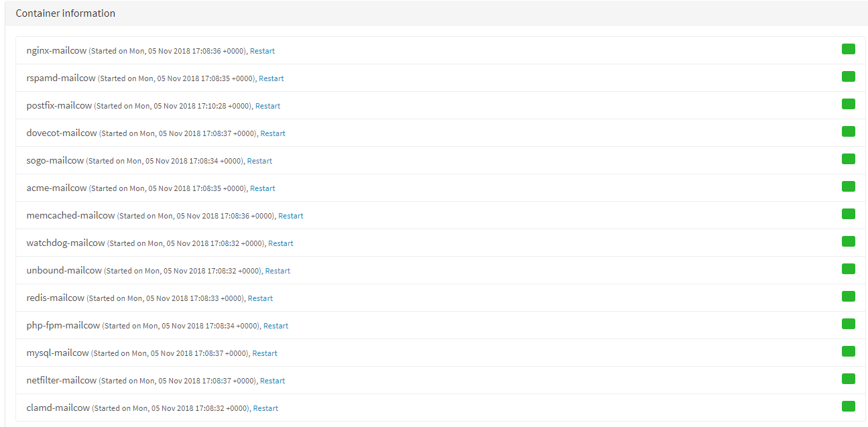Select the memcached-mailcow container name

71,215
